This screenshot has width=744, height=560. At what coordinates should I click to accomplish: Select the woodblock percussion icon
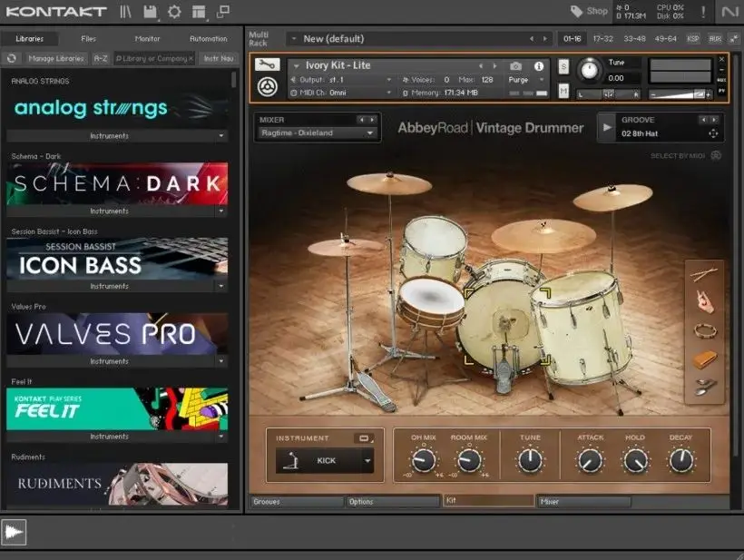(705, 359)
